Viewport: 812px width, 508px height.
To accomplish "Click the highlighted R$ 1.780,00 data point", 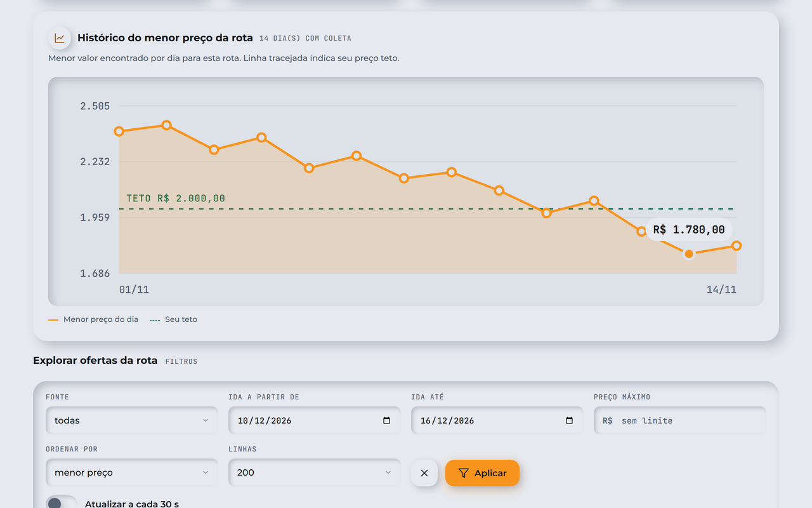I will click(x=689, y=254).
